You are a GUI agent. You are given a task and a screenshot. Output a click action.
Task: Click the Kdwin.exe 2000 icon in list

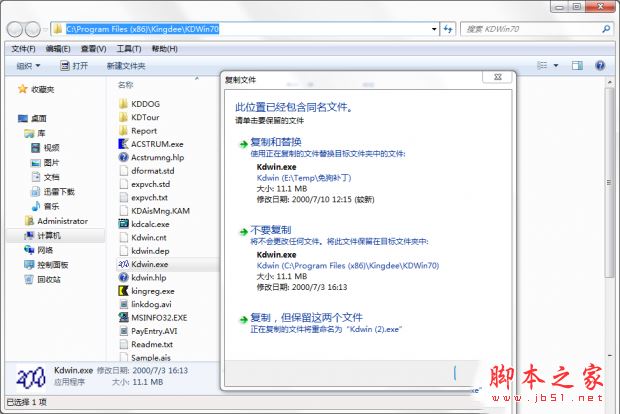tap(123, 264)
